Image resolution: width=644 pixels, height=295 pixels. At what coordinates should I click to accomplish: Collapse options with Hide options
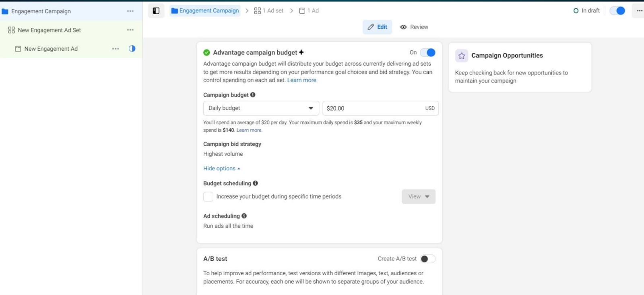click(x=221, y=169)
